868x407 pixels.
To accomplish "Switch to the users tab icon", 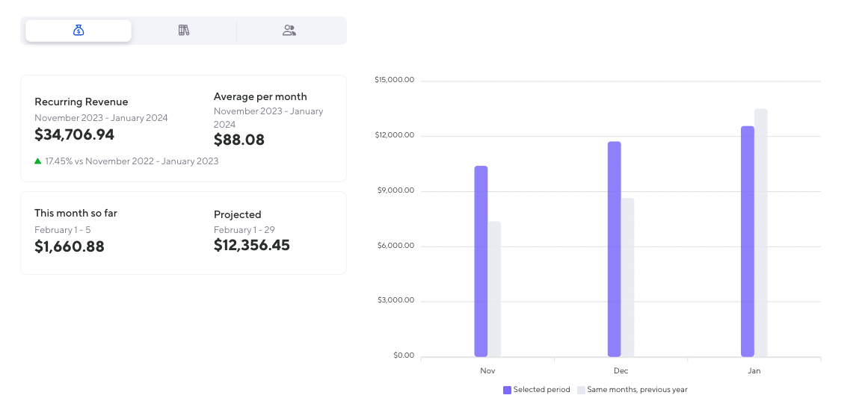I will tap(289, 31).
